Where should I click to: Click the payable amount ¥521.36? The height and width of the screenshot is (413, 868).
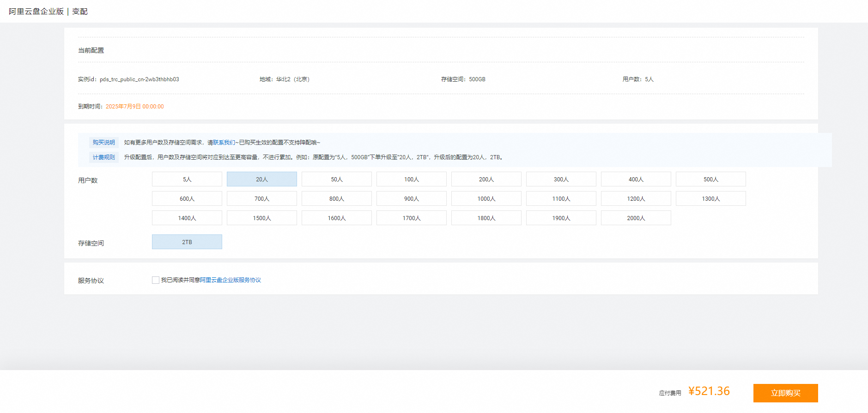[x=709, y=391]
